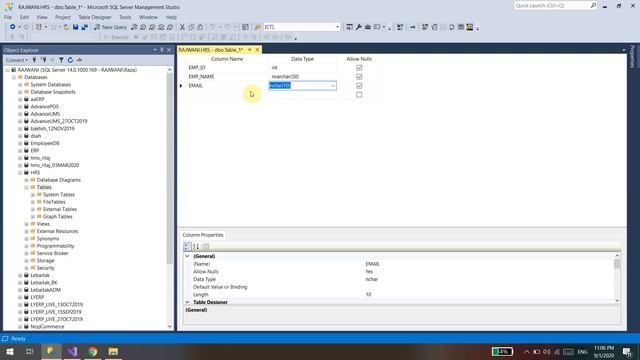The height and width of the screenshot is (360, 640).
Task: Open the View menu
Action: point(42,17)
